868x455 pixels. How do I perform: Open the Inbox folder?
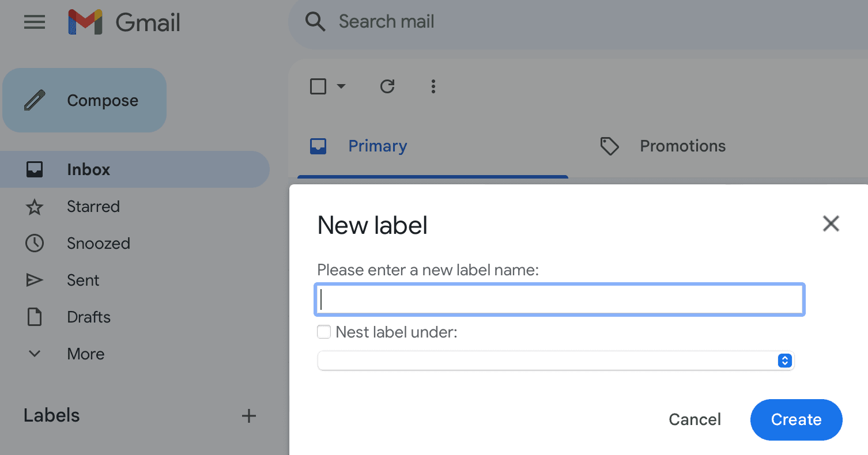coord(88,169)
